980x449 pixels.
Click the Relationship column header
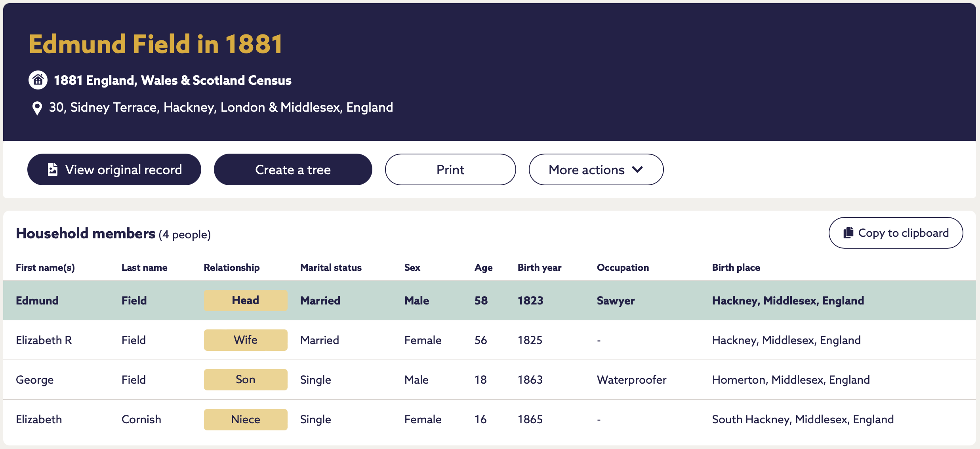(232, 268)
